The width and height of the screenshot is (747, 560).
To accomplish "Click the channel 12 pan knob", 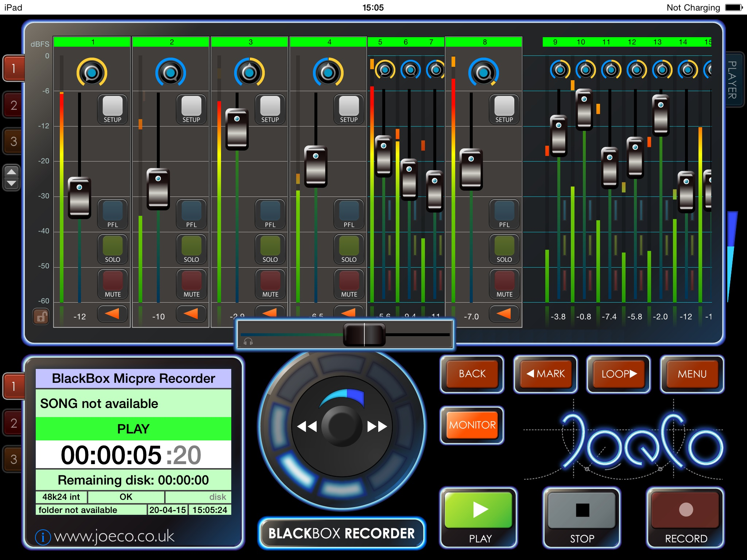I will [636, 70].
